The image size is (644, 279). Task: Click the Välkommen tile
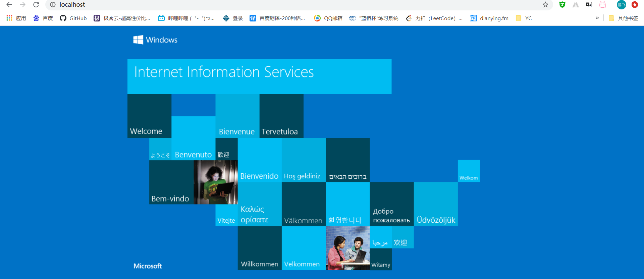(304, 204)
